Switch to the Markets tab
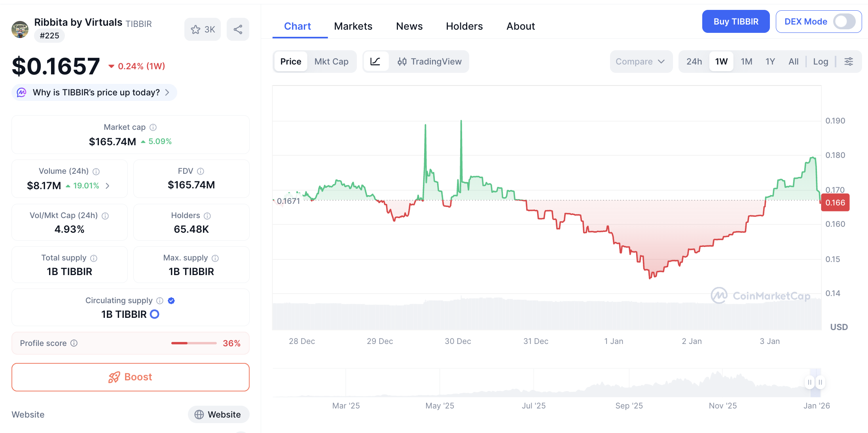The width and height of the screenshot is (868, 433). [353, 26]
